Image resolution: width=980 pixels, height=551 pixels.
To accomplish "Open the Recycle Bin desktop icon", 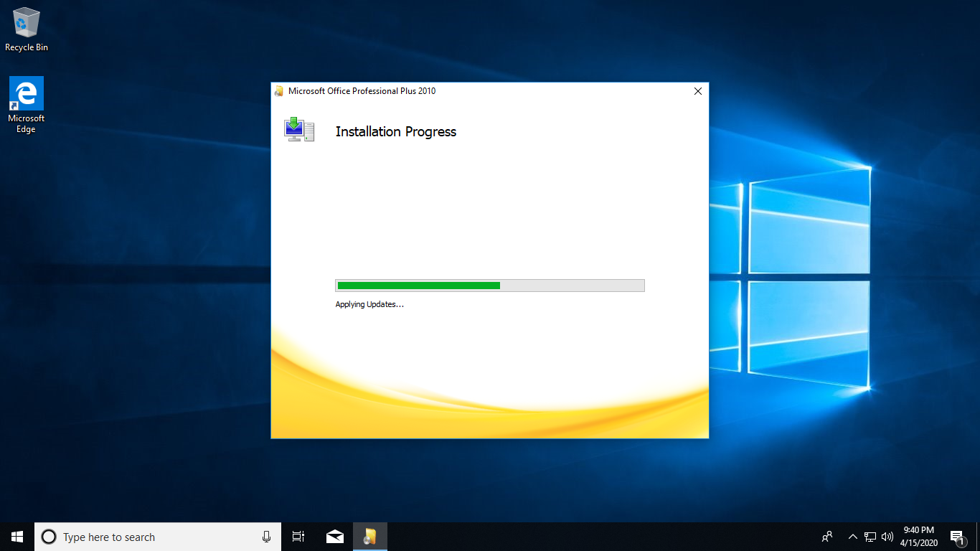I will [27, 29].
